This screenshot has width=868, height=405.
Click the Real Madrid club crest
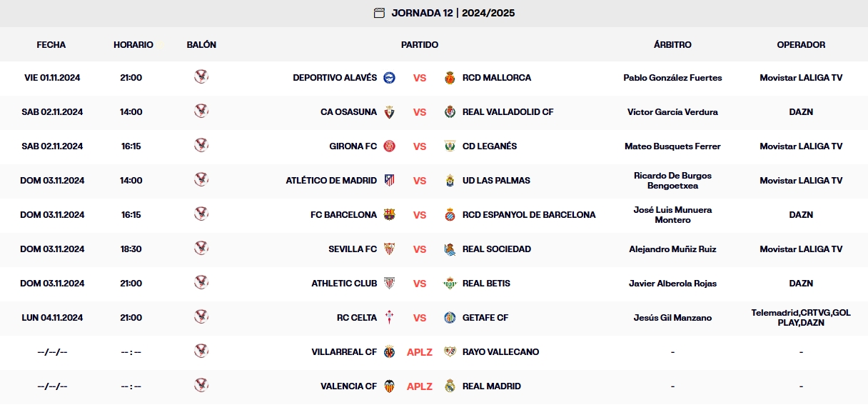click(450, 386)
